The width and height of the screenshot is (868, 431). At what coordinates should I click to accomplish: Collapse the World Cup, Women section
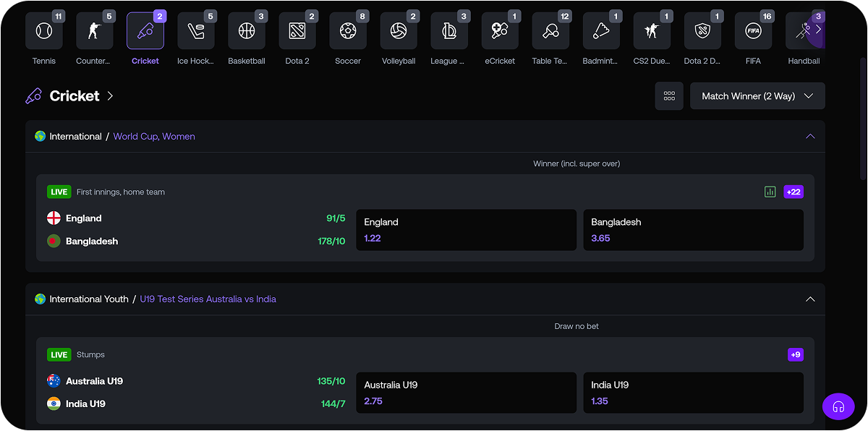810,137
